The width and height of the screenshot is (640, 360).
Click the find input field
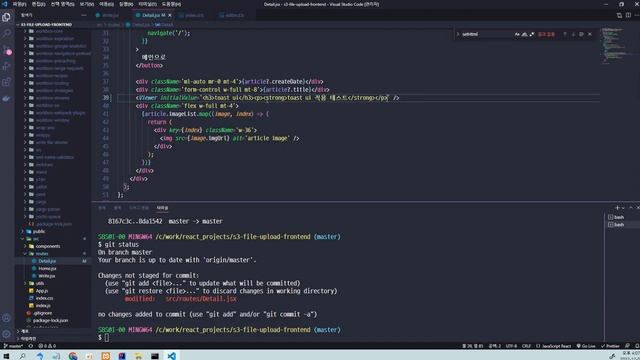coord(487,34)
